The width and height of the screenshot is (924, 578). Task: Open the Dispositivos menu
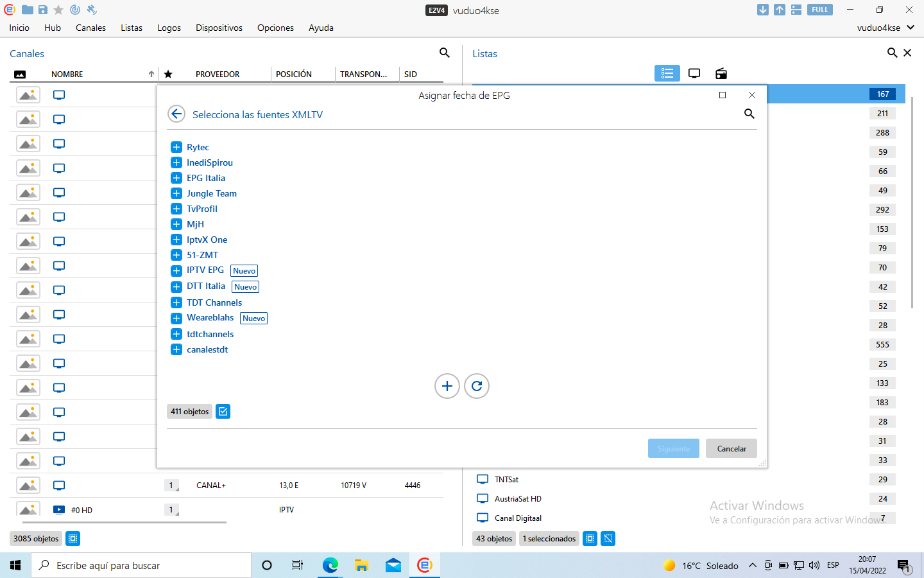(219, 28)
